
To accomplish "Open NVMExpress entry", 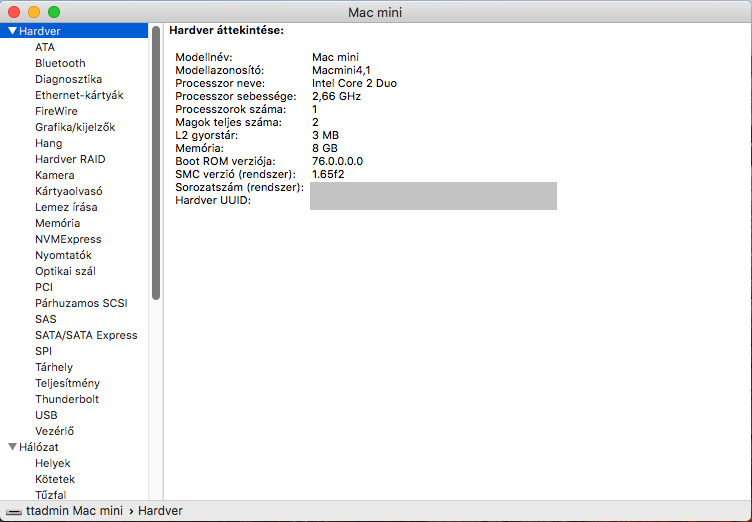I will pyautogui.click(x=68, y=239).
